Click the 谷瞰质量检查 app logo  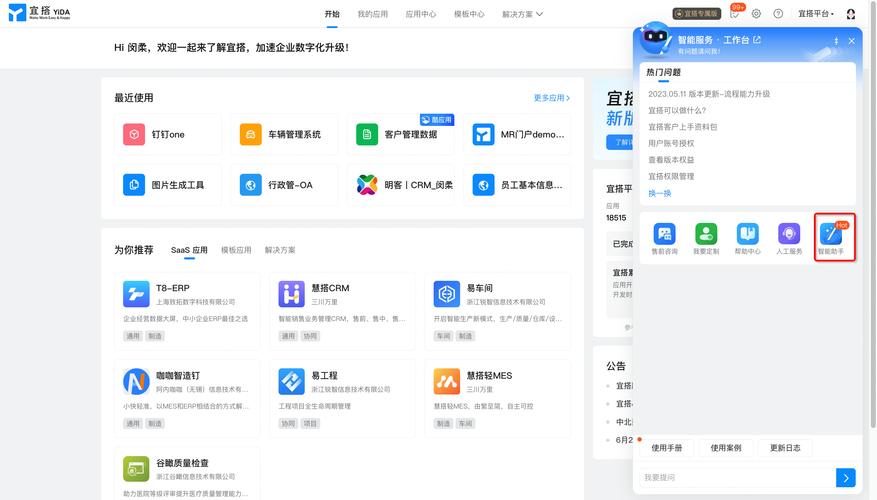coord(136,469)
